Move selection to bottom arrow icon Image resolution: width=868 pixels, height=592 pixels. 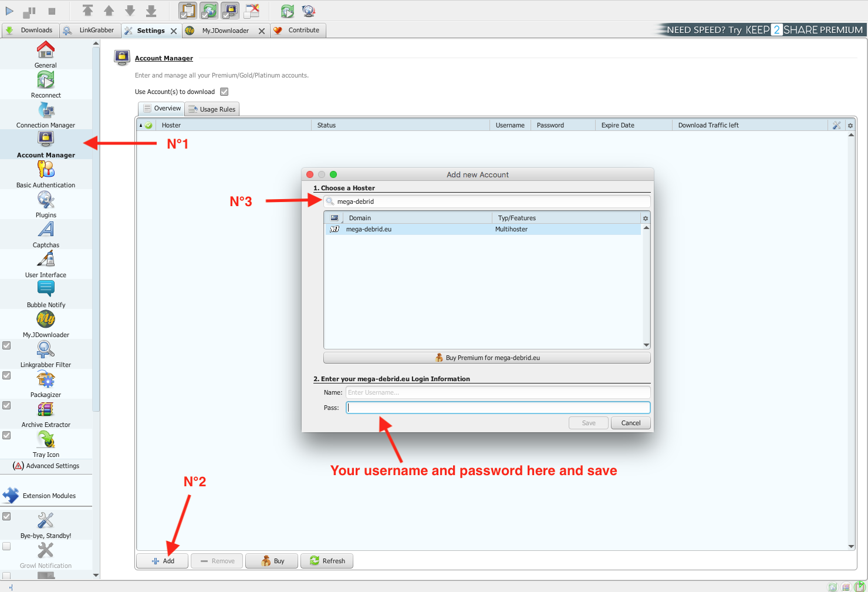(151, 11)
